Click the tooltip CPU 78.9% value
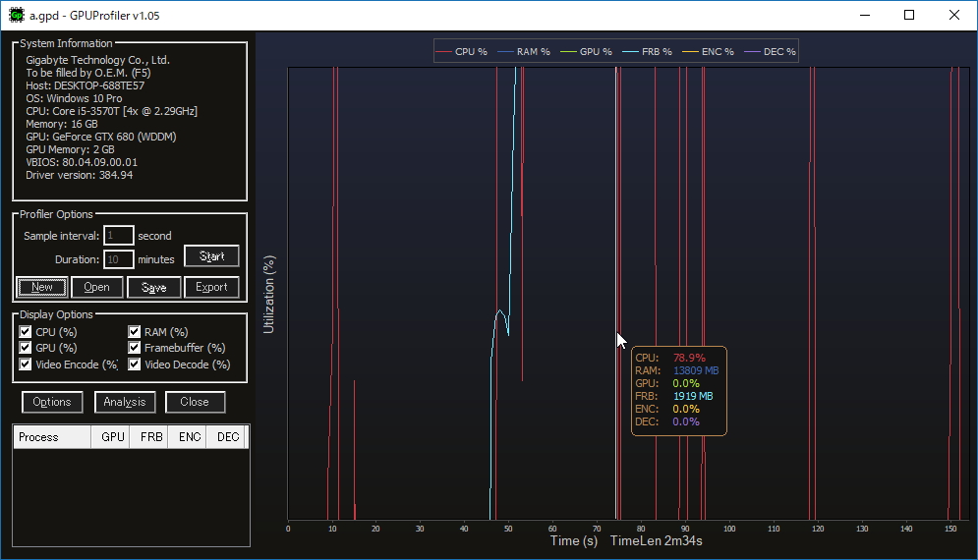Screen dimensions: 978x560 pos(689,358)
